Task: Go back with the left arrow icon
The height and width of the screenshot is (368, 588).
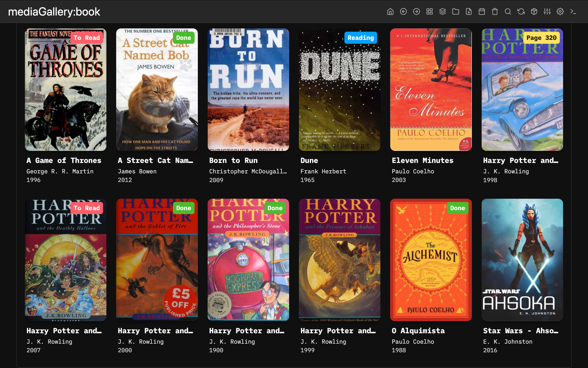Action: (x=403, y=12)
